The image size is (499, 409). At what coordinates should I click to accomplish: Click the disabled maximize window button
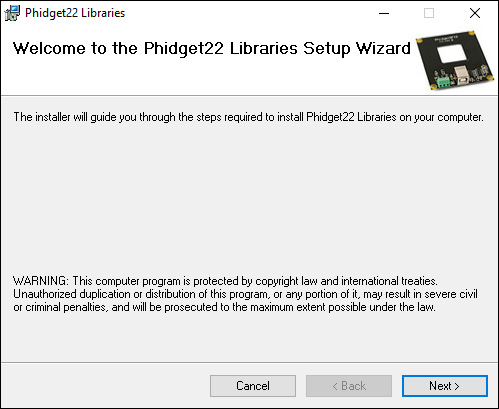point(429,13)
